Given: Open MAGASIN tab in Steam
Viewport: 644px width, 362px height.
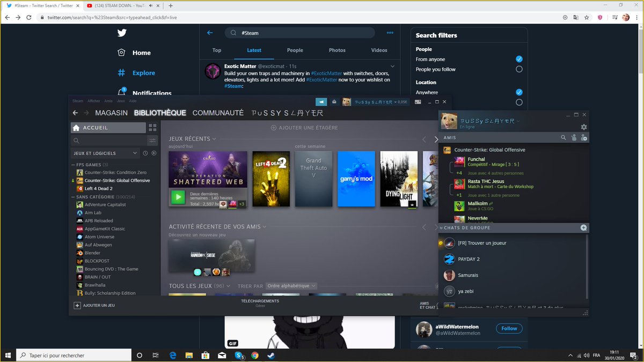Looking at the screenshot, I should (111, 113).
